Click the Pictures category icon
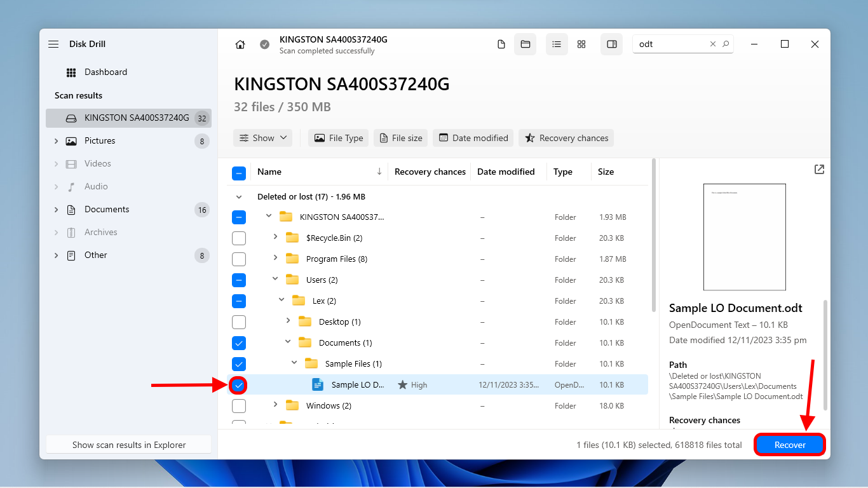This screenshot has height=488, width=868. coord(71,141)
